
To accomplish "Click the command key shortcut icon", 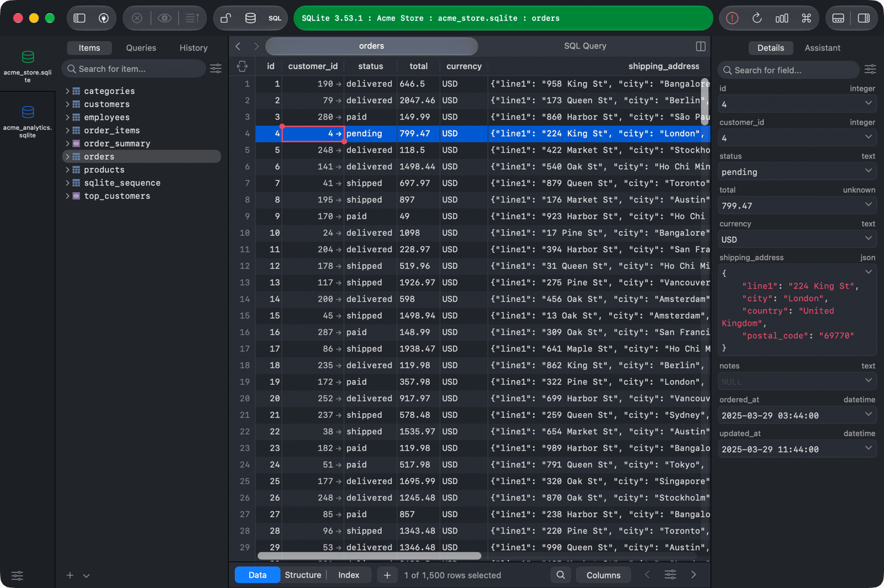I will pyautogui.click(x=807, y=18).
